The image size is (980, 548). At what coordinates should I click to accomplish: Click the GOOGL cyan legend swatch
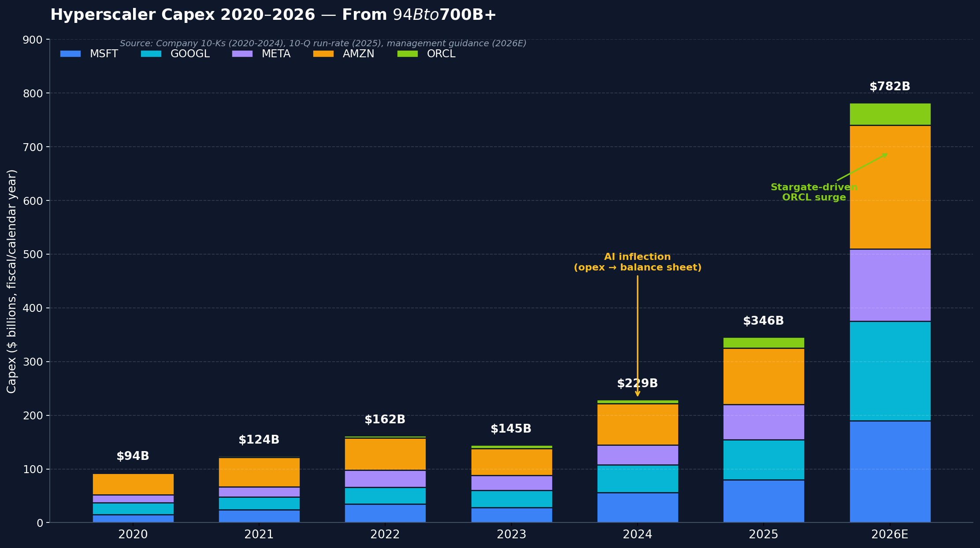pos(151,54)
